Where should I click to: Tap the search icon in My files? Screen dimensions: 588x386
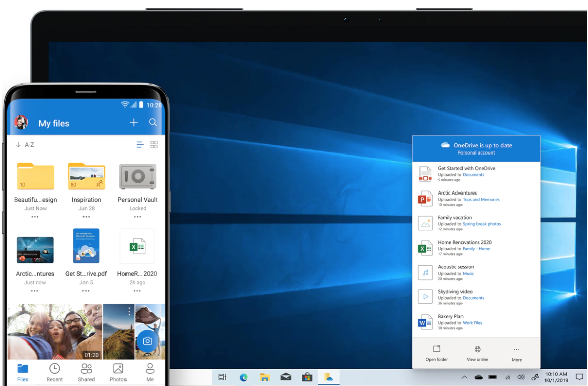(153, 122)
